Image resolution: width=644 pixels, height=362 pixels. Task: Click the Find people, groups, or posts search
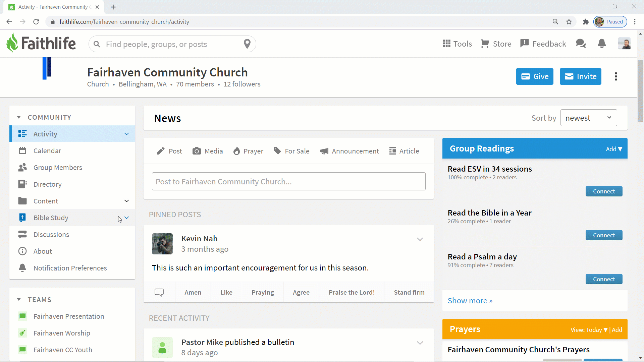point(172,44)
